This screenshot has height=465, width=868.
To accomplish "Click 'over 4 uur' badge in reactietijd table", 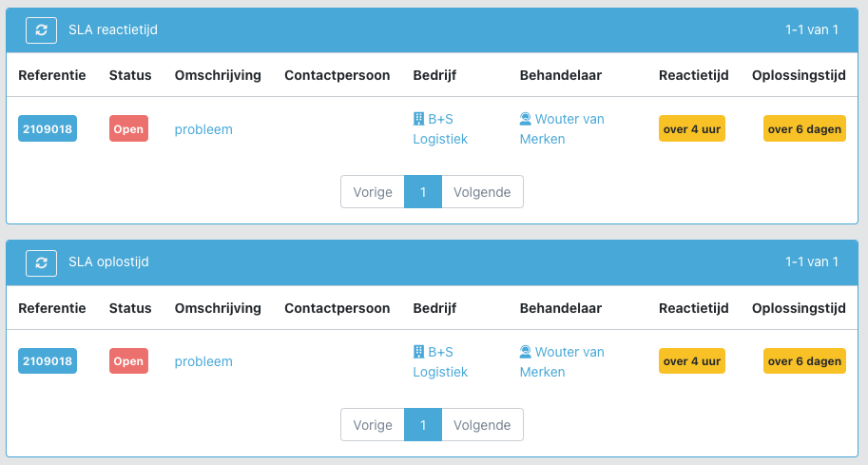I will point(692,128).
